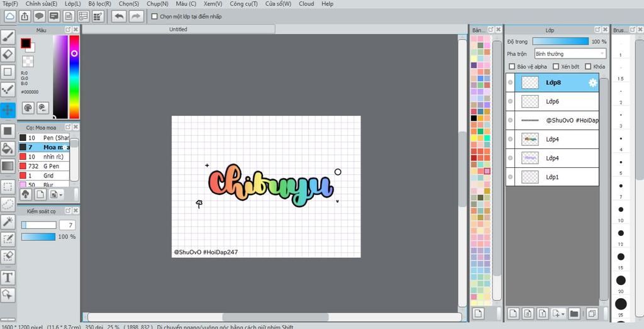This screenshot has height=329, width=644.
Task: Click the brush size value field
Action: [x=67, y=225]
